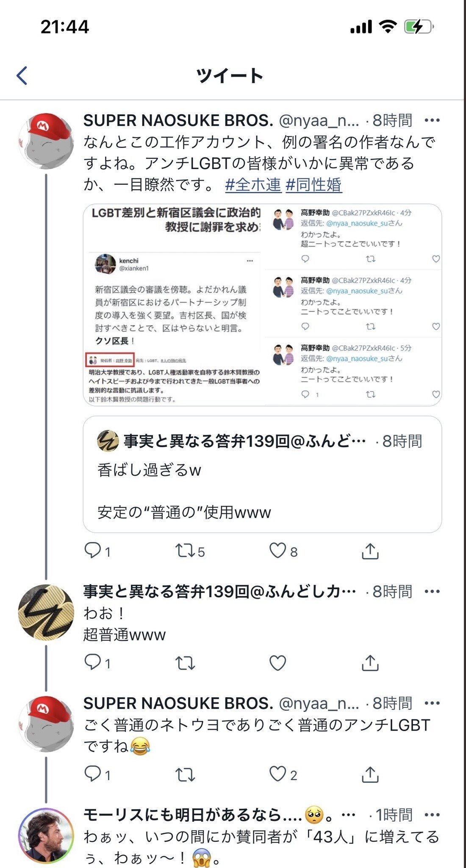Retweet the ごく普通のネトウヨ tweet
Image resolution: width=466 pixels, height=868 pixels.
(x=185, y=775)
